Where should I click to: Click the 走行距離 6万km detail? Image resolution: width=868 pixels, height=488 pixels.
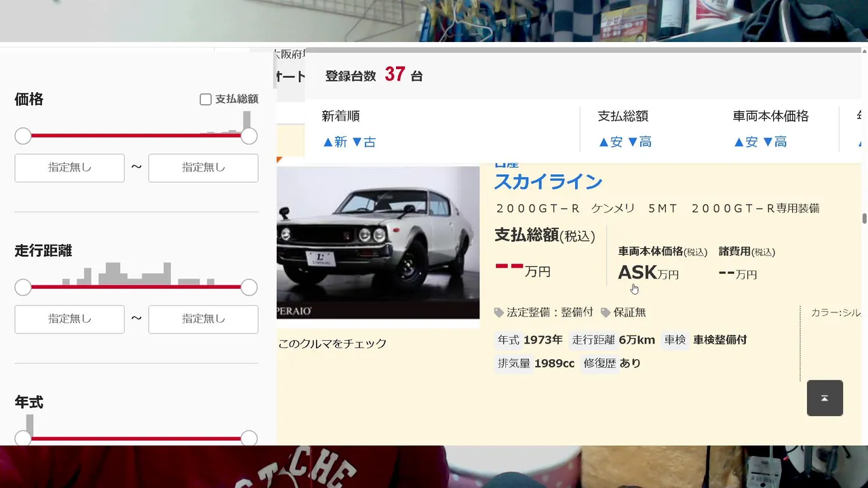(612, 340)
